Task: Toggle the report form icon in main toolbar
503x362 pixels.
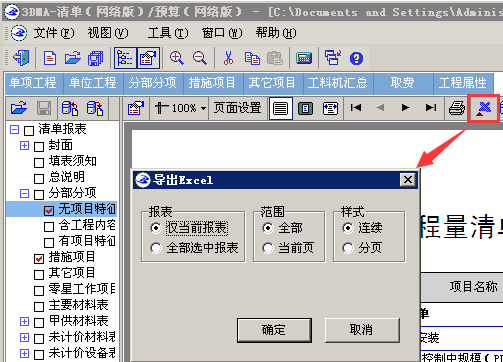Action: point(148,58)
